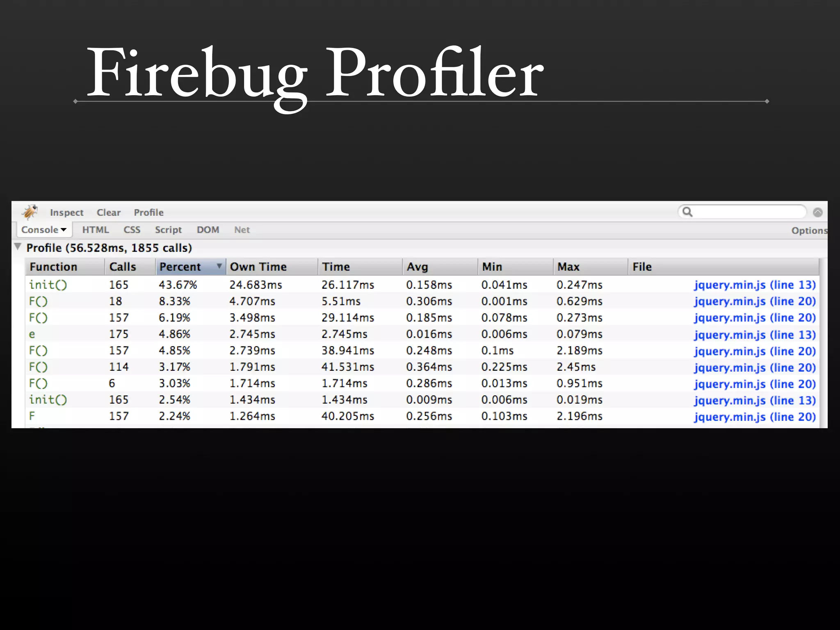Image resolution: width=840 pixels, height=630 pixels.
Task: Click inside the Firebug search field
Action: [x=749, y=212]
